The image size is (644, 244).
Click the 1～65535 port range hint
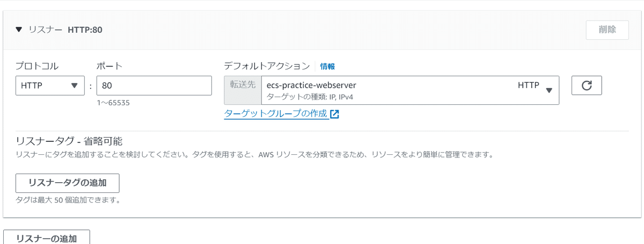(113, 102)
